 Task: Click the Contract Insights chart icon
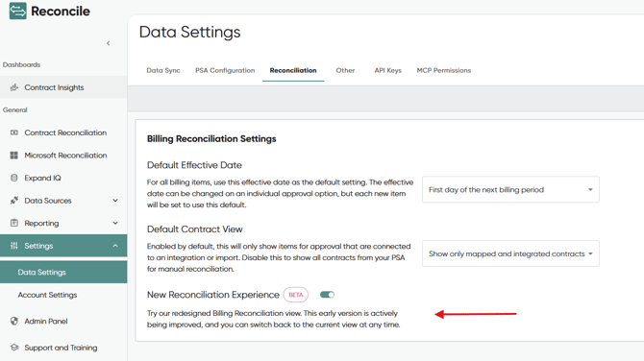tap(14, 87)
